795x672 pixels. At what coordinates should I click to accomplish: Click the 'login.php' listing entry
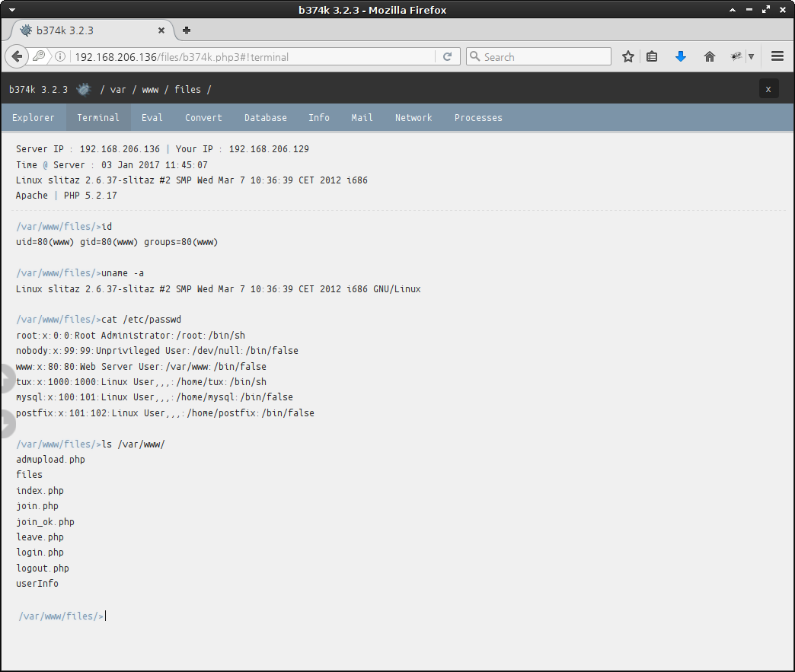coord(40,553)
